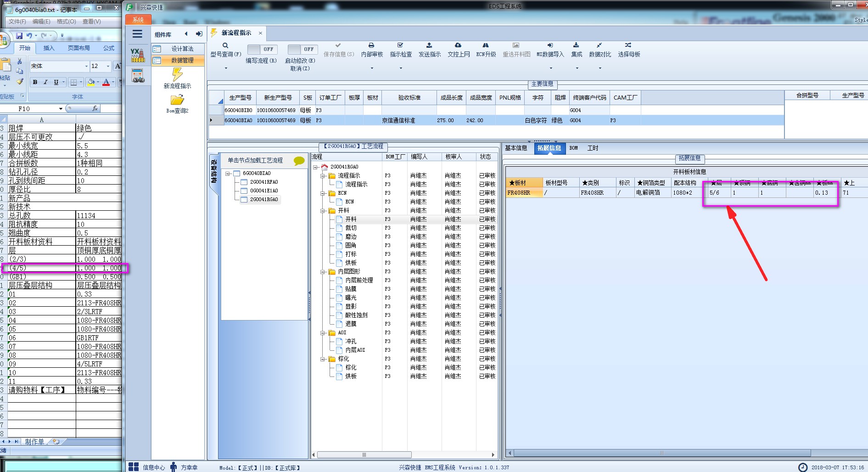
Task: Open the dropdown arrow below 型号查询
Action: pyautogui.click(x=226, y=68)
